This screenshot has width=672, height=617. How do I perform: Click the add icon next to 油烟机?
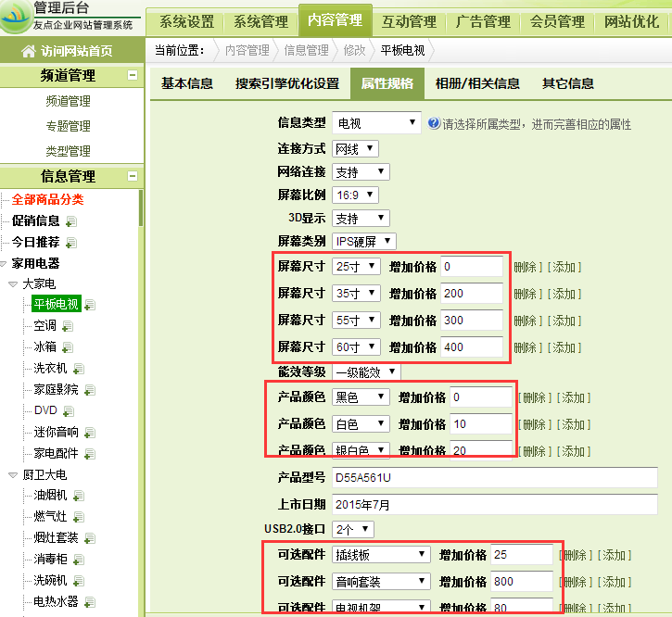coord(79,496)
